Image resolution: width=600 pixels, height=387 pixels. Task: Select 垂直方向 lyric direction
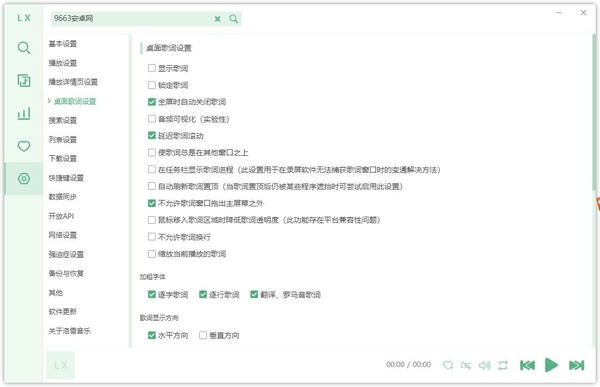203,335
